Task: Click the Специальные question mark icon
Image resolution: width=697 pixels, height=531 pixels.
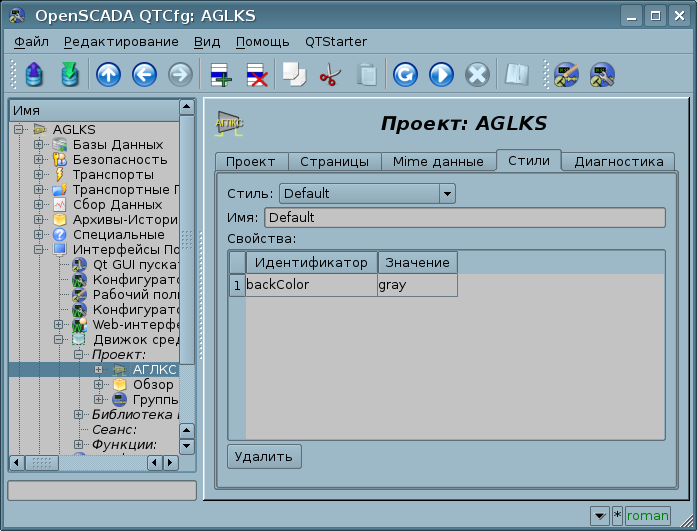Action: pyautogui.click(x=60, y=235)
